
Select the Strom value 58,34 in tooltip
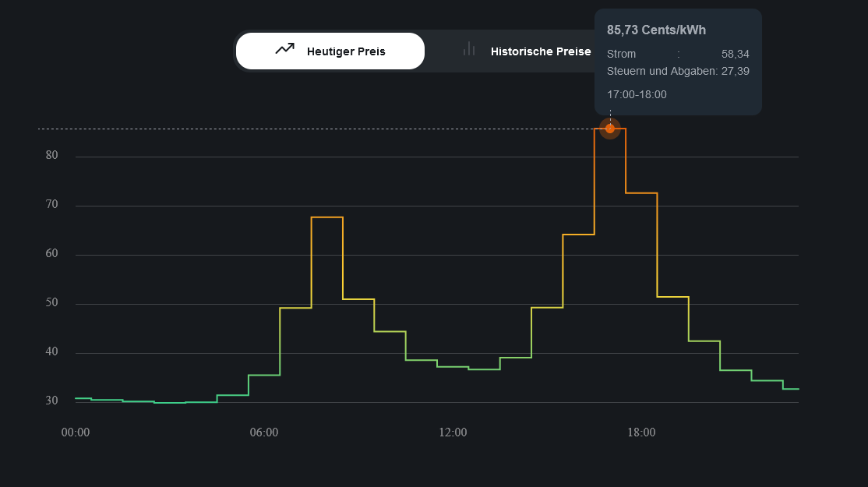coord(735,54)
